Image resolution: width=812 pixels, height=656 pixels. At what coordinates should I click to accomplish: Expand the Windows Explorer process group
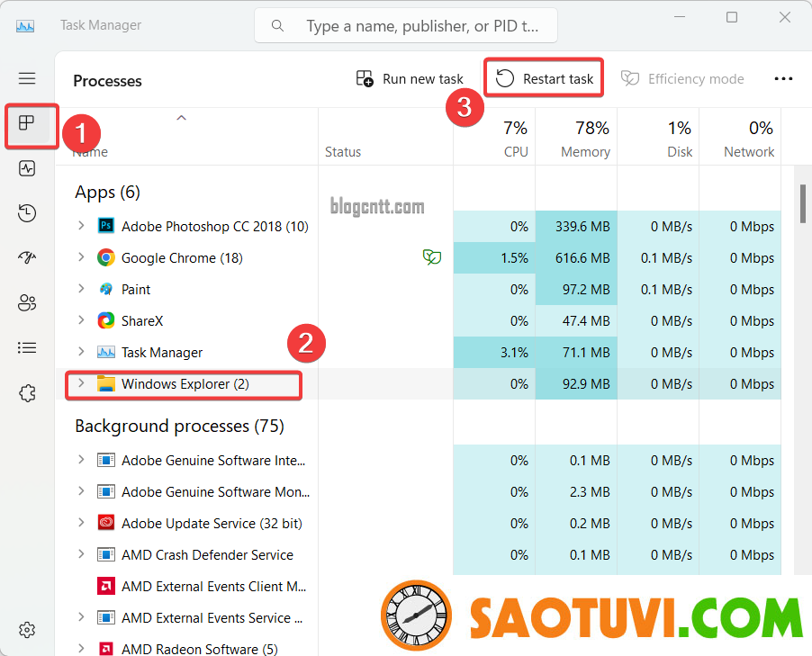[81, 383]
